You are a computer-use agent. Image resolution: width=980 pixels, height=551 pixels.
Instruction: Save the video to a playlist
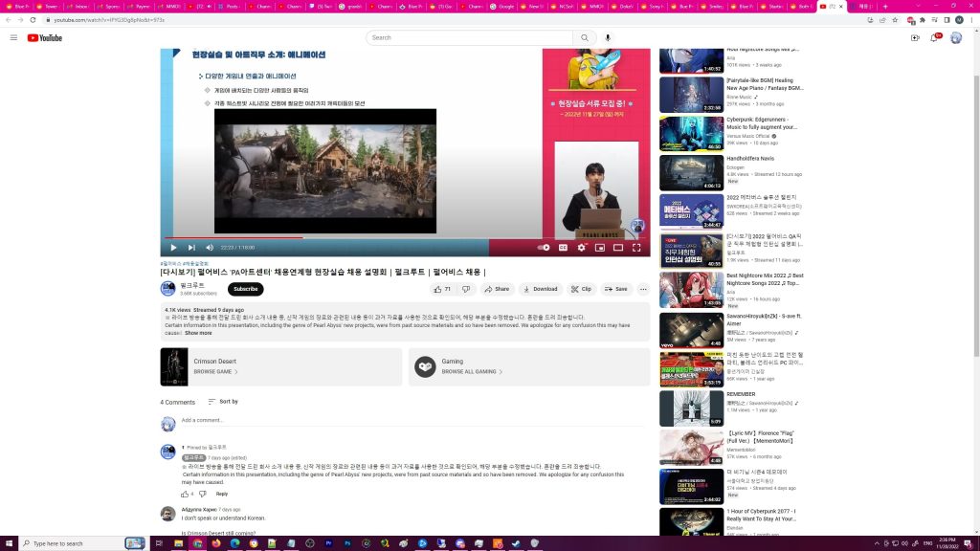(x=615, y=289)
